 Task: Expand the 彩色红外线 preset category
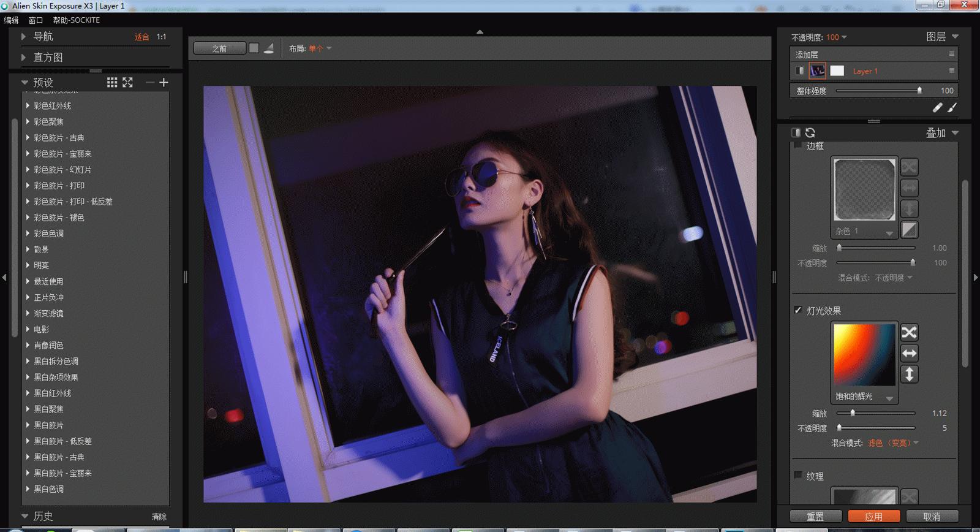point(28,105)
